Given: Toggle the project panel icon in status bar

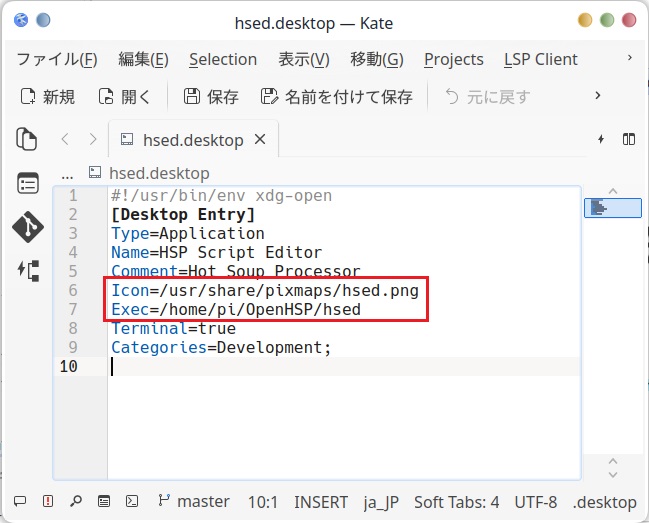Looking at the screenshot, I should (x=104, y=501).
